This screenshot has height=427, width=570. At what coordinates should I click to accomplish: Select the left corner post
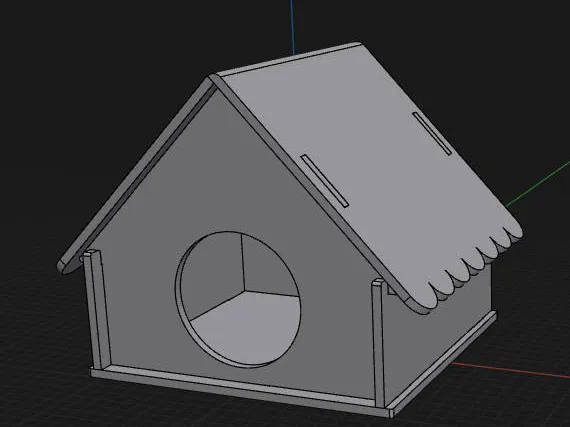[x=96, y=309]
